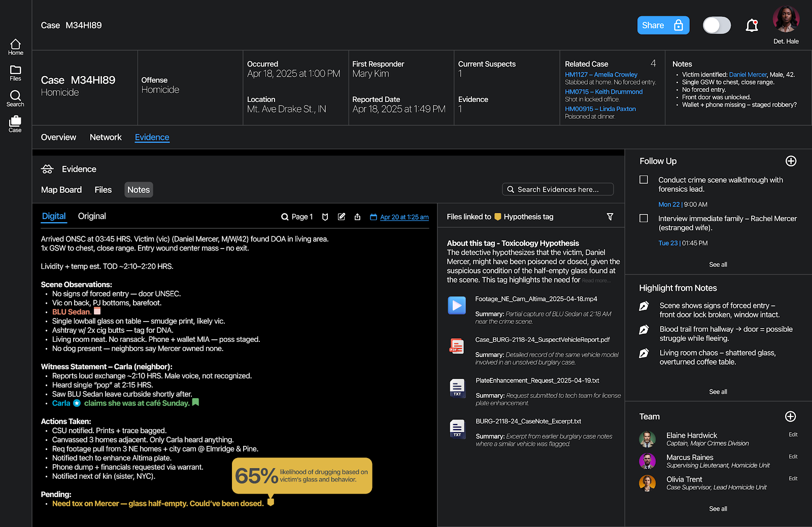
Task: Open the Apr 20 at 1:25 am date link
Action: (x=404, y=217)
